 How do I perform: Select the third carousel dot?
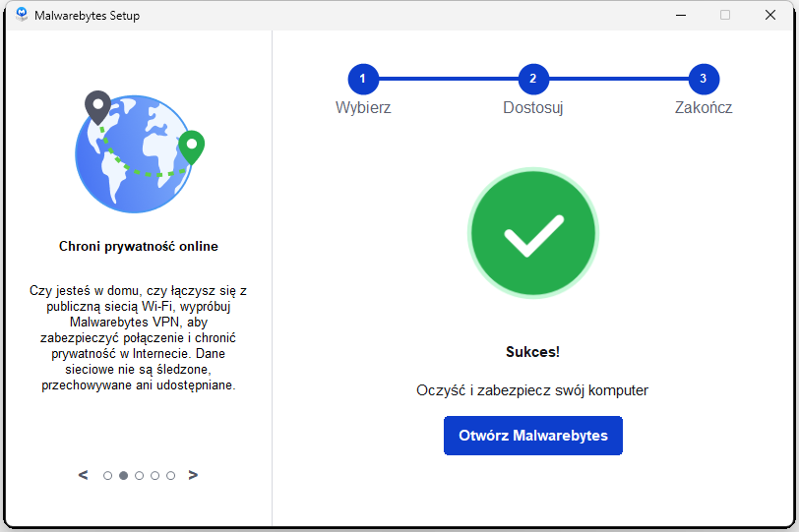[139, 476]
